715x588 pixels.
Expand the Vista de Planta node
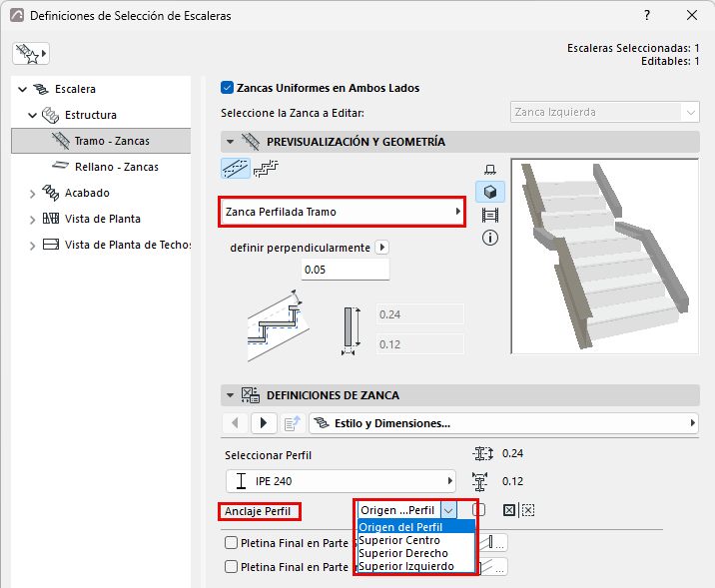point(32,220)
